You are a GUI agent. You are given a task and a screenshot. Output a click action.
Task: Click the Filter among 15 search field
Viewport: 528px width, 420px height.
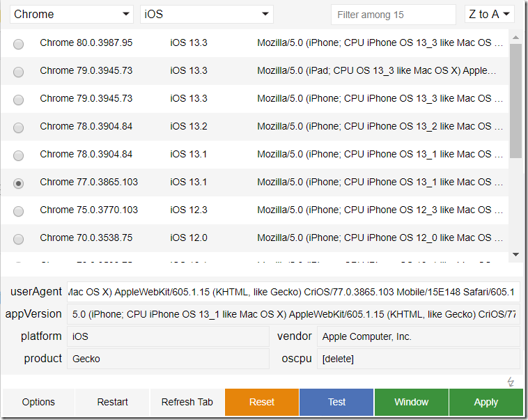(394, 15)
